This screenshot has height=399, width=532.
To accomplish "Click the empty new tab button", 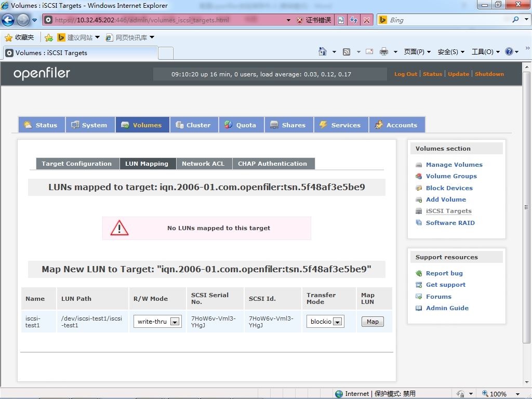I will [x=166, y=53].
